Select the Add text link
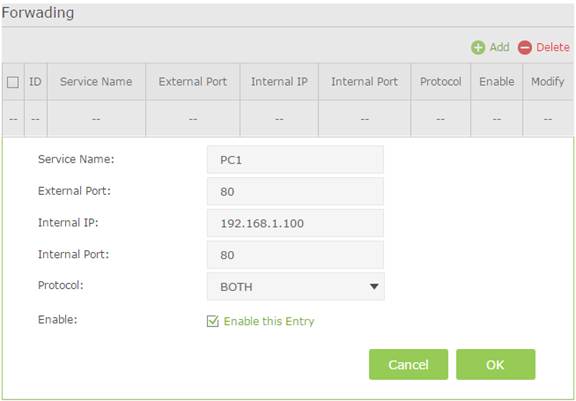This screenshot has height=401, width=576. (499, 47)
